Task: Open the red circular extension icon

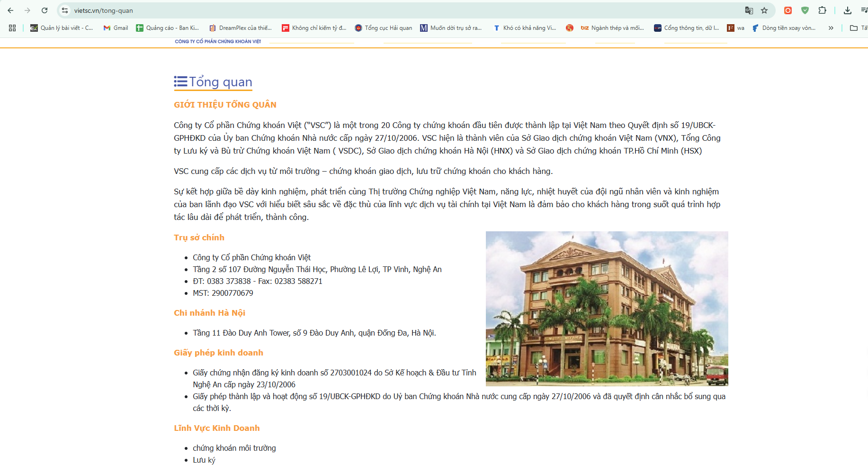Action: 788,10
